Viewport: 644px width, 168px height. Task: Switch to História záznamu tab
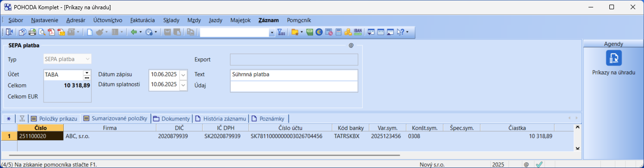click(221, 118)
